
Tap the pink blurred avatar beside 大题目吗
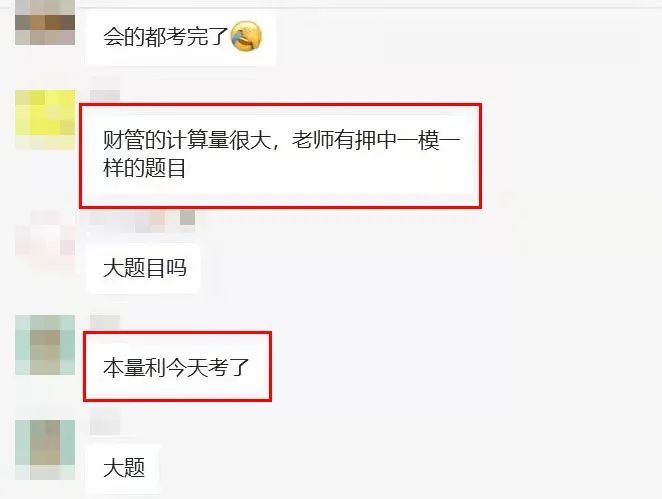[45, 241]
